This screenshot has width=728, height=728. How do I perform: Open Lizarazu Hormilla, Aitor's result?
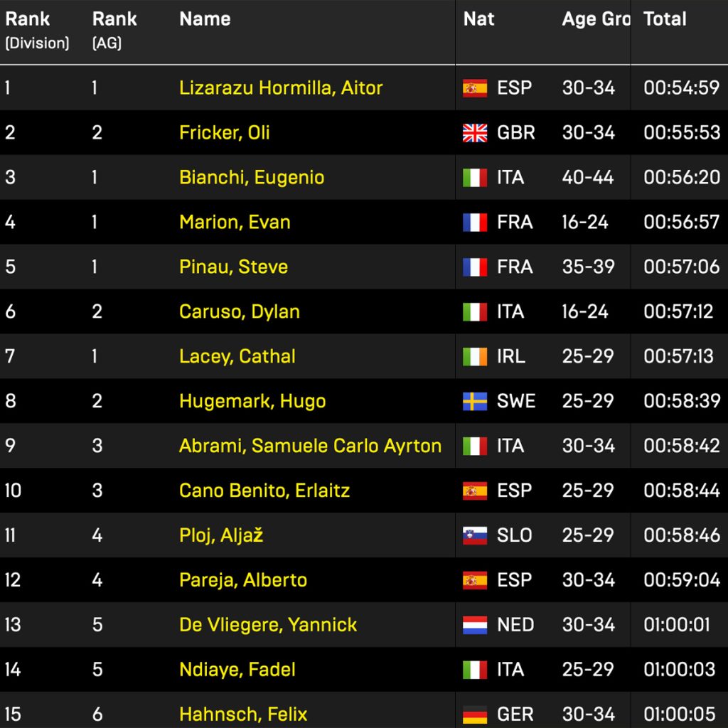281,88
